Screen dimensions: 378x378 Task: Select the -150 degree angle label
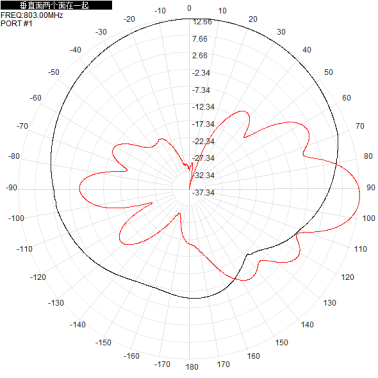104,342
